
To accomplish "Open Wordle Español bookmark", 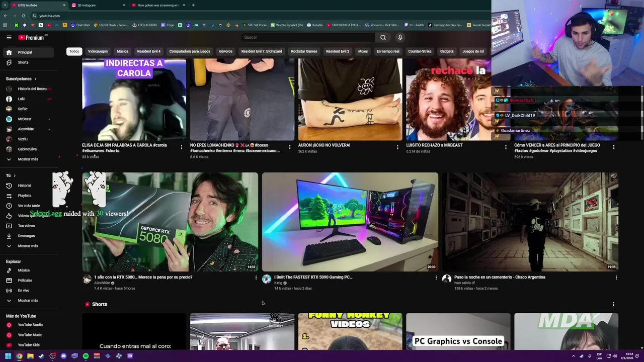I will [287, 25].
